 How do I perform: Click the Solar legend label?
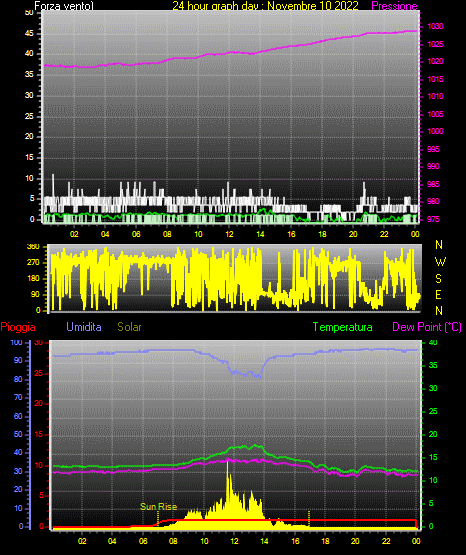click(129, 327)
